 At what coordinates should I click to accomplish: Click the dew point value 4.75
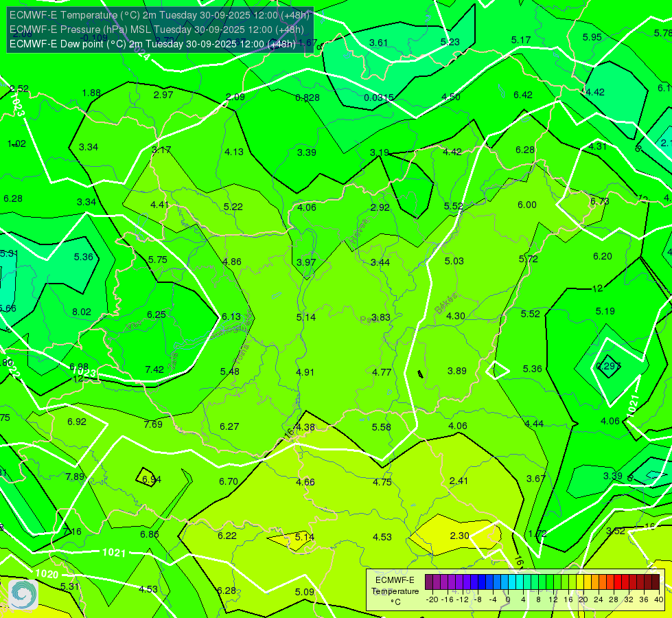[x=382, y=482]
